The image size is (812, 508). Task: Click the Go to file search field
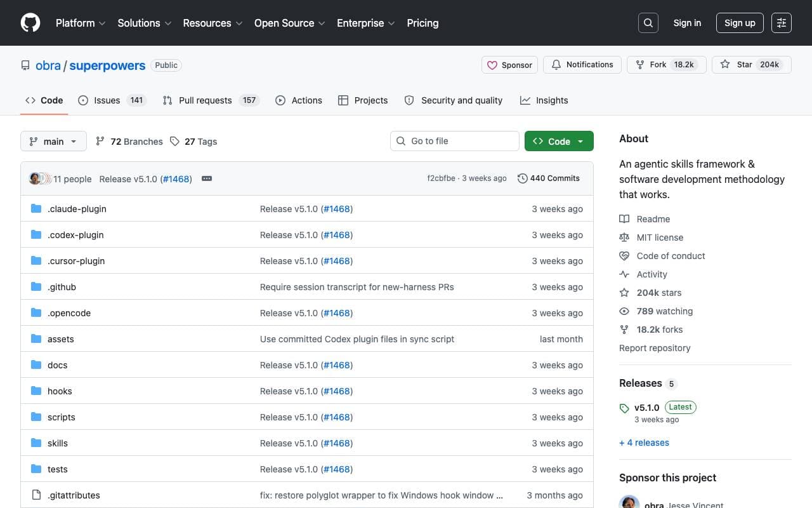pos(455,141)
